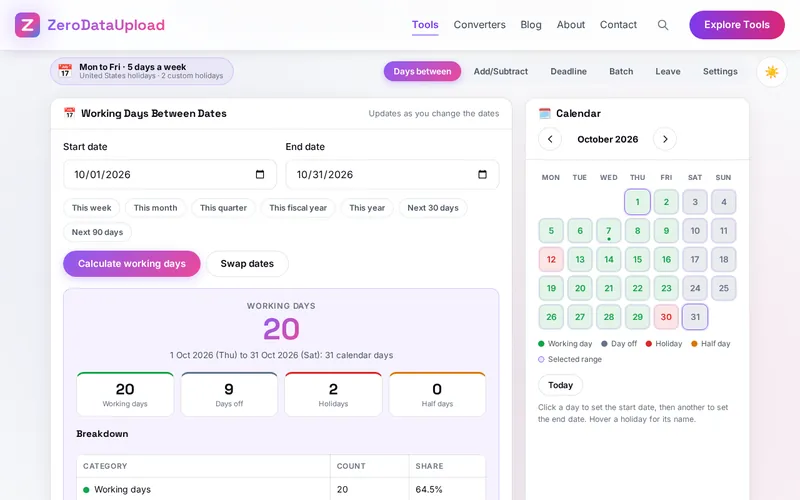Select October 26 in the calendar
Viewport: 800px width, 500px height.
pyautogui.click(x=551, y=317)
